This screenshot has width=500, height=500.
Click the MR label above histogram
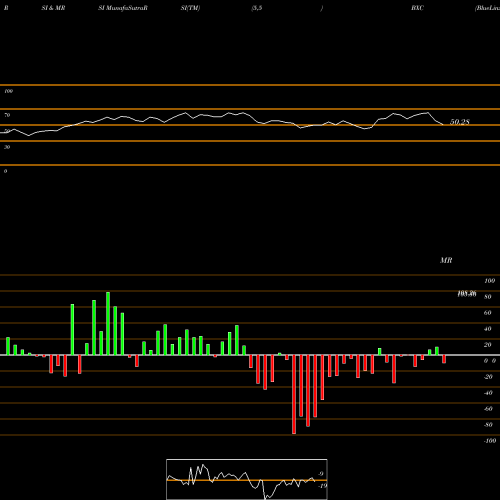point(446,260)
